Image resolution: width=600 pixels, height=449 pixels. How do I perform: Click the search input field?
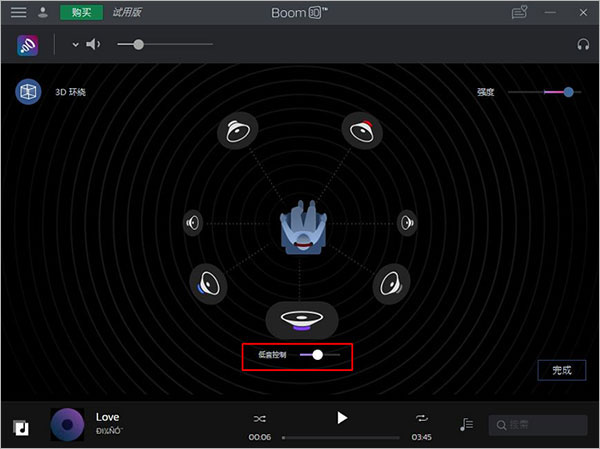538,425
